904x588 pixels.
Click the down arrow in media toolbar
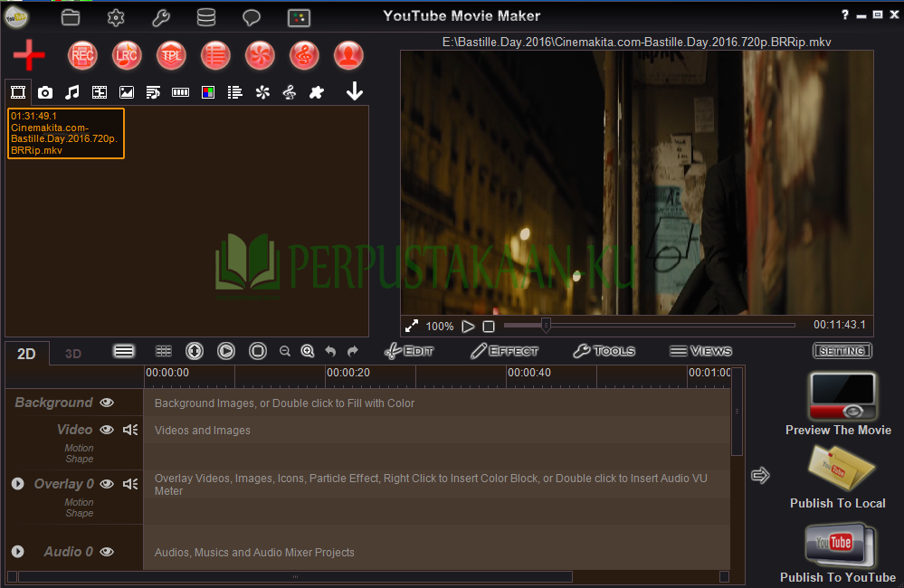point(355,91)
